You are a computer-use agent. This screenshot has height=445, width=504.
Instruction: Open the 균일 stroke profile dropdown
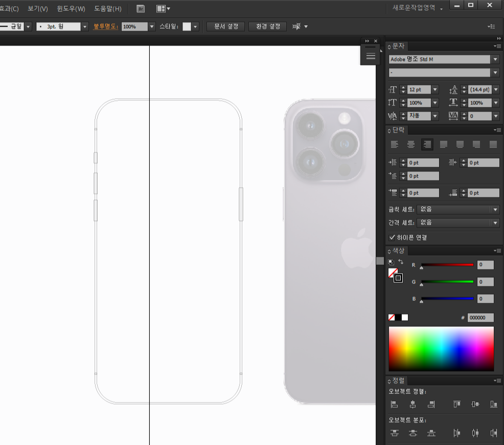[x=28, y=27]
